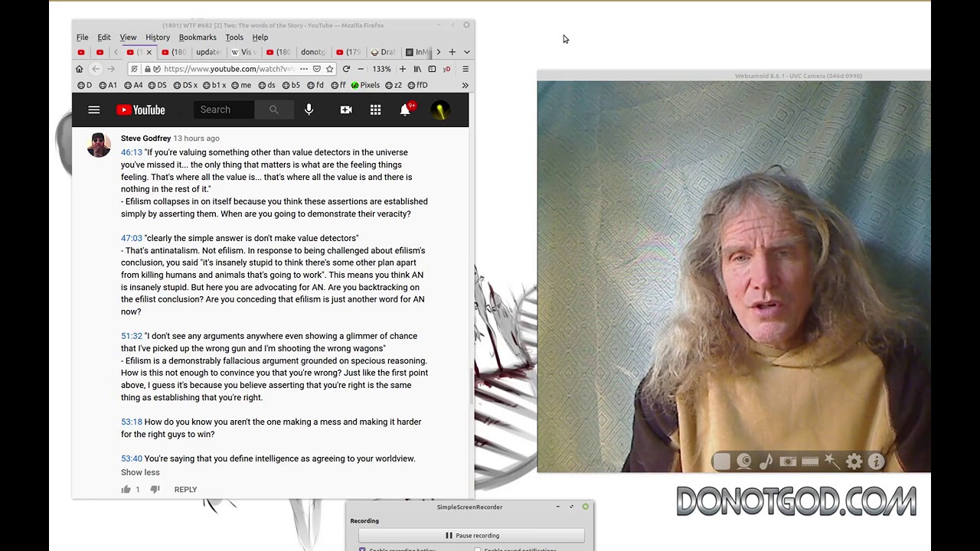The image size is (980, 551).
Task: Show more bookmarks overflow chevron
Action: tap(465, 86)
